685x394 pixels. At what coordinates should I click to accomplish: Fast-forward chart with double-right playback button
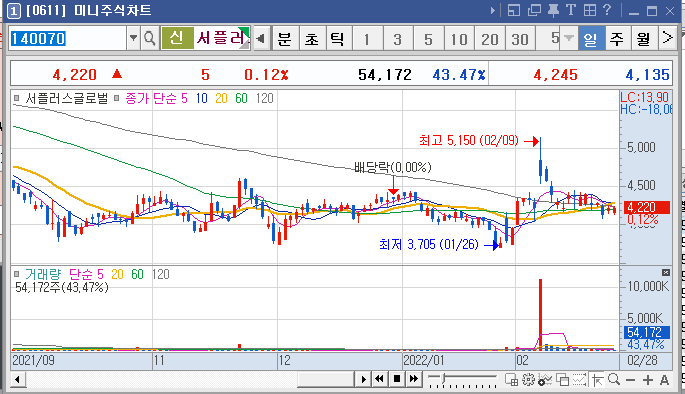pyautogui.click(x=414, y=379)
